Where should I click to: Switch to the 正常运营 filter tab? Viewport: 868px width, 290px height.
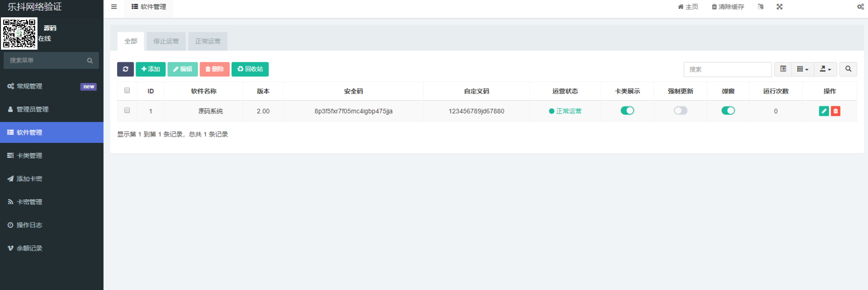click(x=208, y=41)
